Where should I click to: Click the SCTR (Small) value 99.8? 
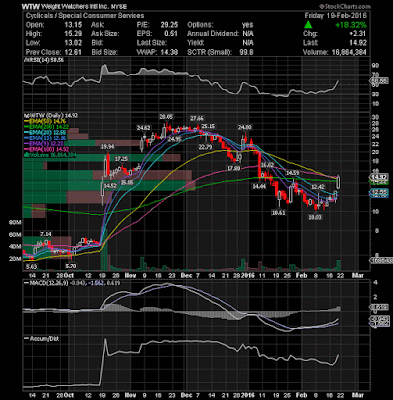pyautogui.click(x=247, y=52)
